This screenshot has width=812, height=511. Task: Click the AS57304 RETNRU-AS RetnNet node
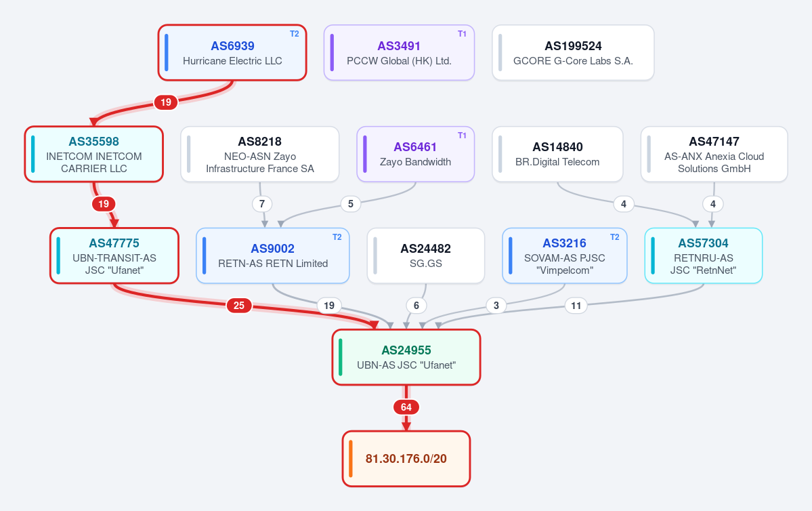pyautogui.click(x=703, y=256)
